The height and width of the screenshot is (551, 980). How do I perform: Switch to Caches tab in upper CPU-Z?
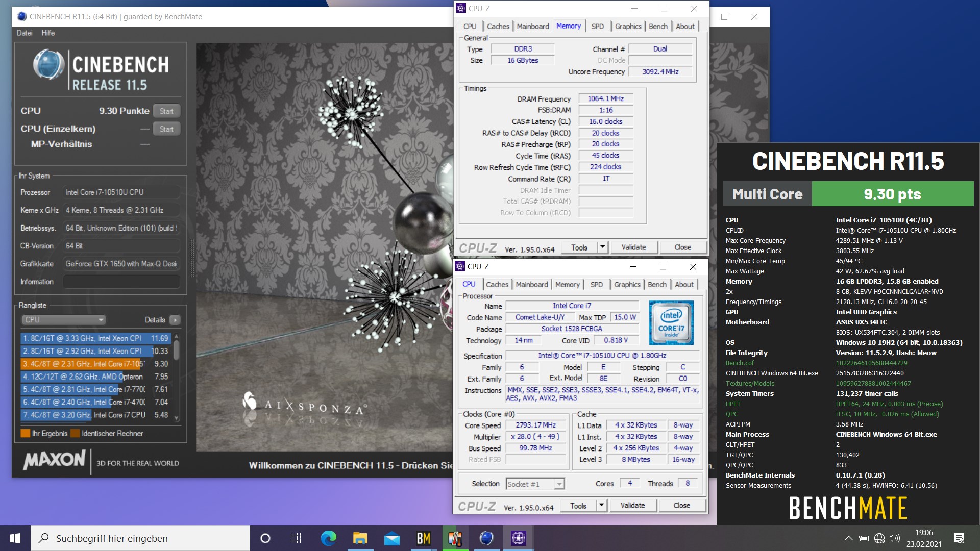[498, 27]
